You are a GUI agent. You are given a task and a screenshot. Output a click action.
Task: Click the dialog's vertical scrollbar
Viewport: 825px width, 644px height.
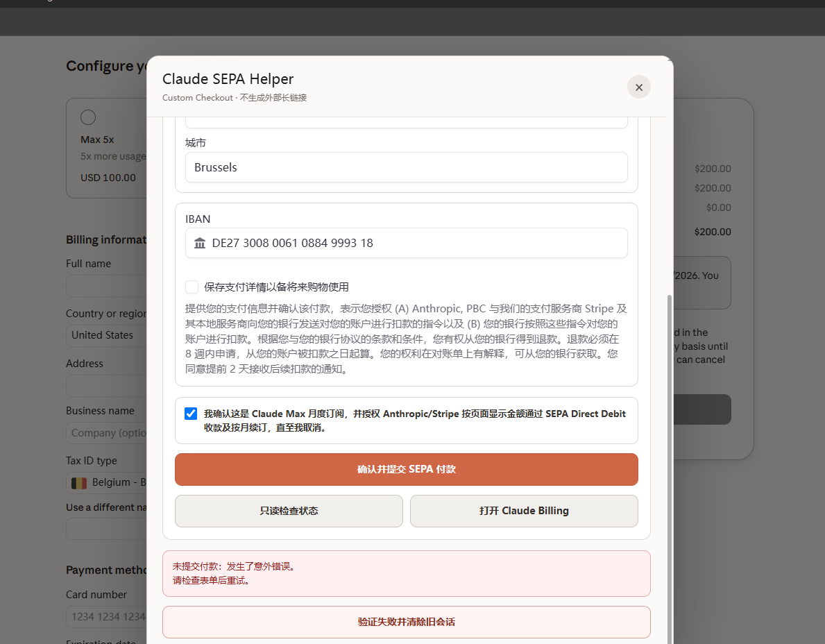(670, 468)
